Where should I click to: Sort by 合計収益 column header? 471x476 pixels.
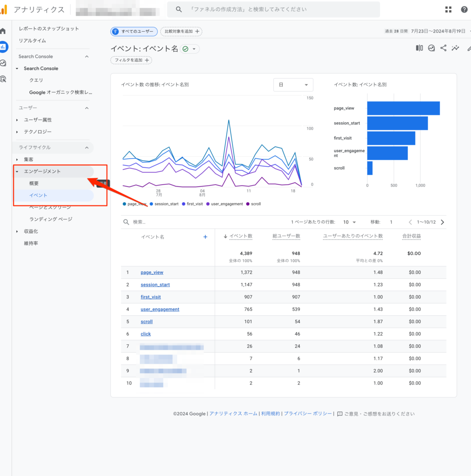pyautogui.click(x=411, y=236)
